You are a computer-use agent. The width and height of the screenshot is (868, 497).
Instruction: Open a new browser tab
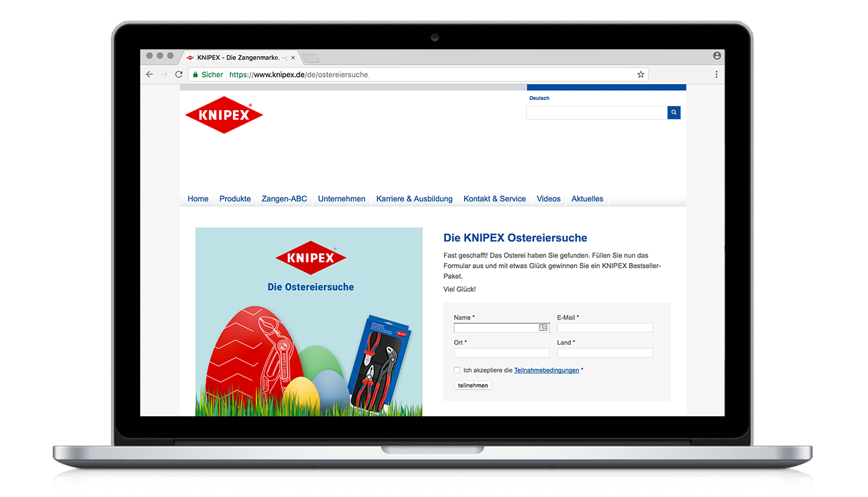coord(311,58)
